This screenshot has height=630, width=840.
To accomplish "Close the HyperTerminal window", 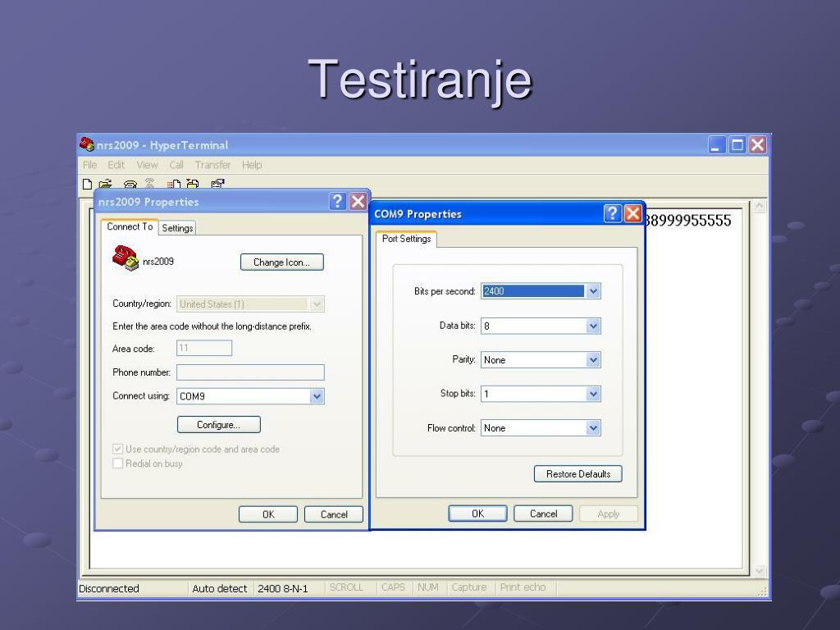I will [758, 144].
